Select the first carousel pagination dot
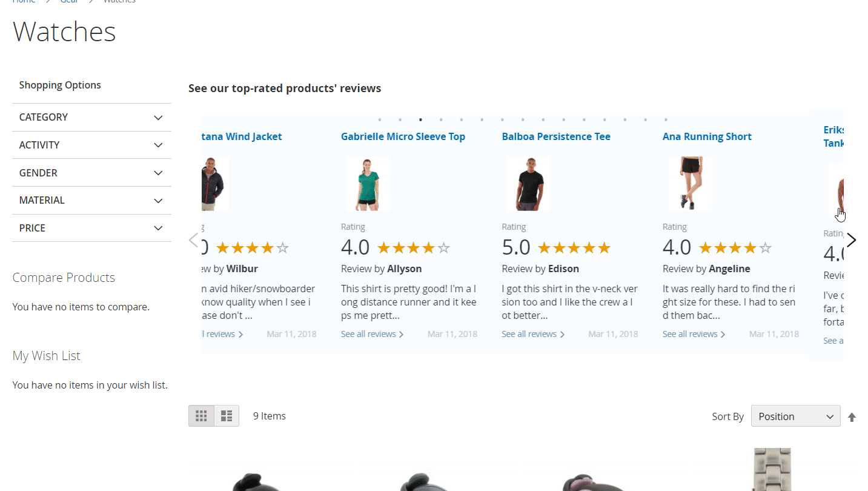 click(380, 120)
